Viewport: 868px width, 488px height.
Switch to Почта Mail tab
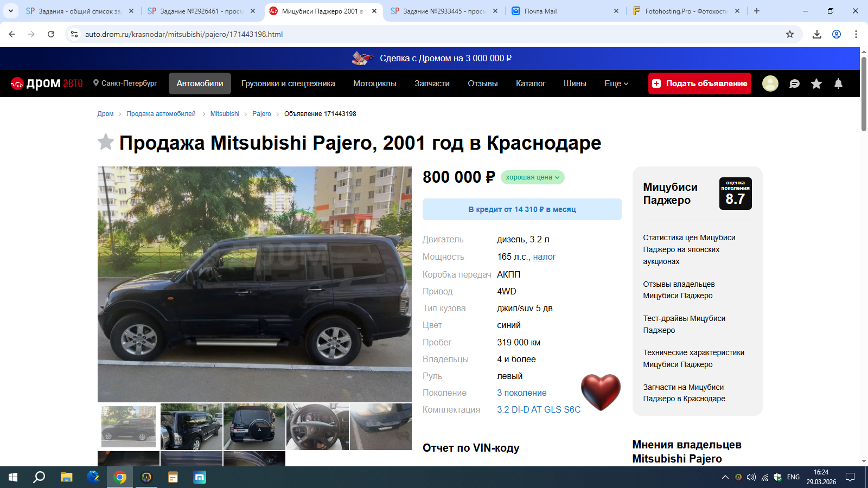tap(565, 11)
